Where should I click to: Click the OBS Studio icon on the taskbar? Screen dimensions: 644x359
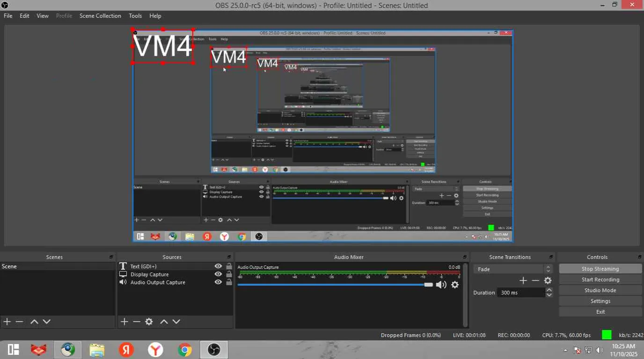[x=214, y=350]
